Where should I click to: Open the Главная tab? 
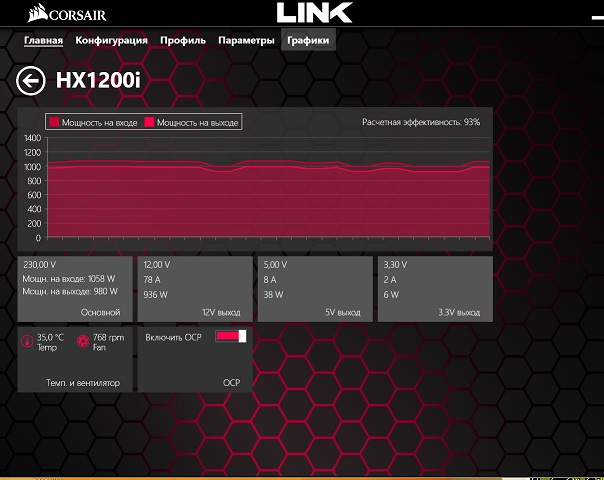(x=44, y=41)
